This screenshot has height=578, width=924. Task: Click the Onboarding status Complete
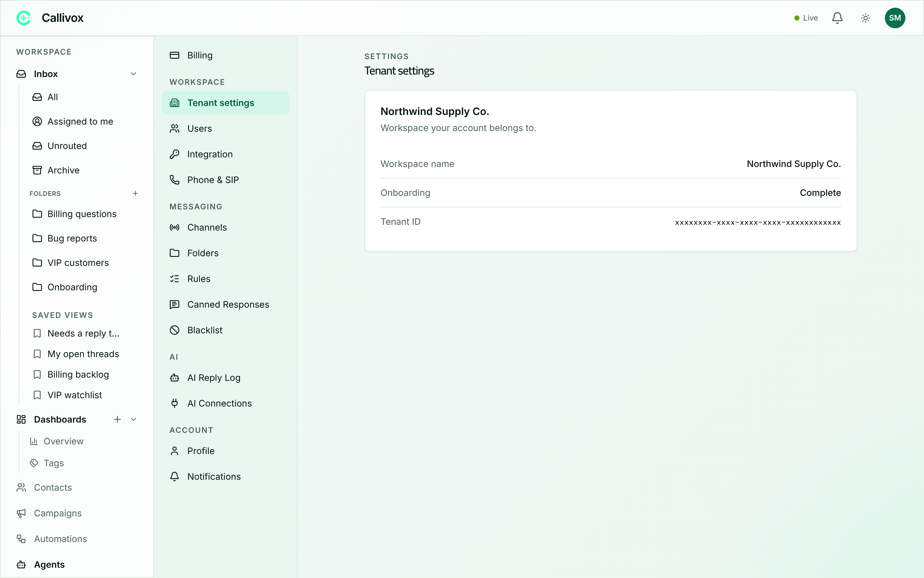[x=820, y=193]
